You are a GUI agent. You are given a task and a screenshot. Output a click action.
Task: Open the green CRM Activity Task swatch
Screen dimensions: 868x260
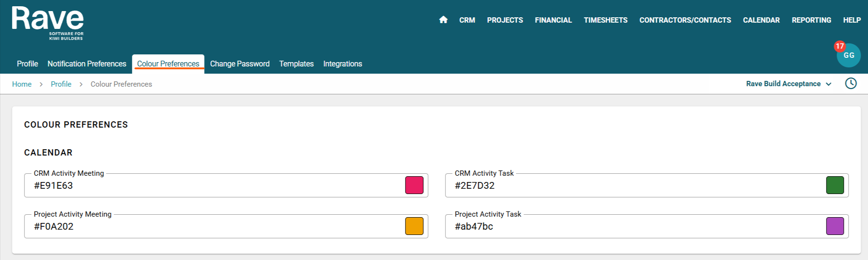pyautogui.click(x=835, y=185)
